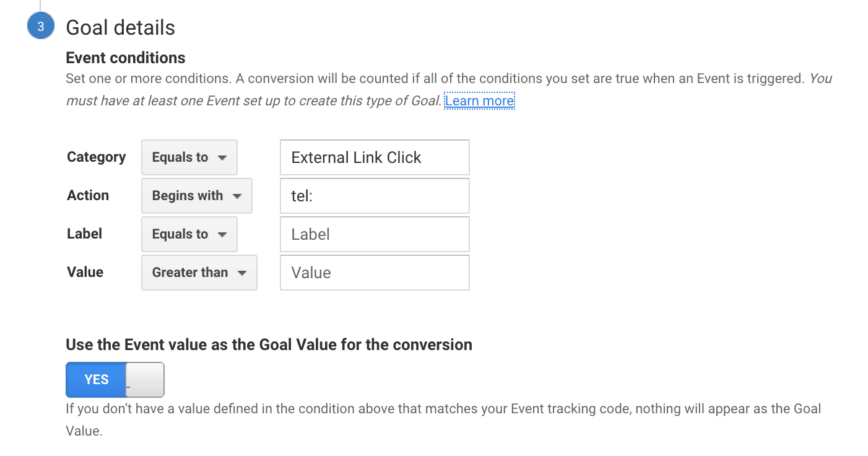Image resolution: width=868 pixels, height=456 pixels.
Task: Open the Learn more link
Action: [x=479, y=100]
